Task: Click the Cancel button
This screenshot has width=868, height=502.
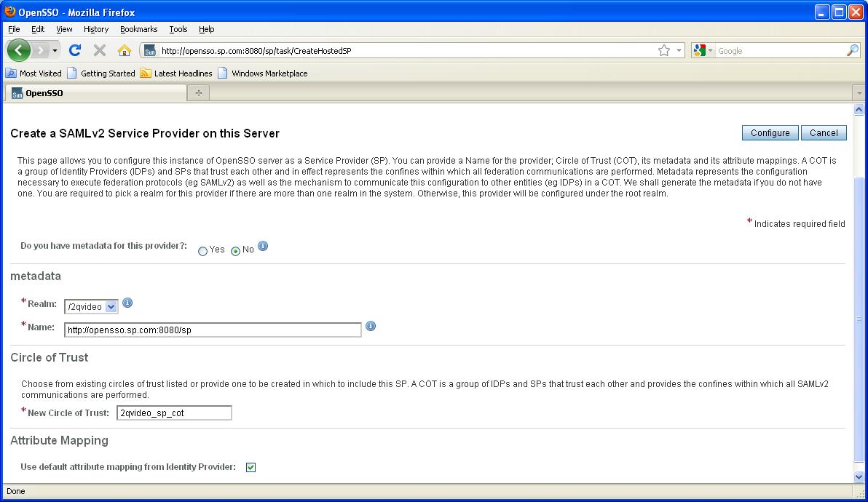Action: [824, 132]
